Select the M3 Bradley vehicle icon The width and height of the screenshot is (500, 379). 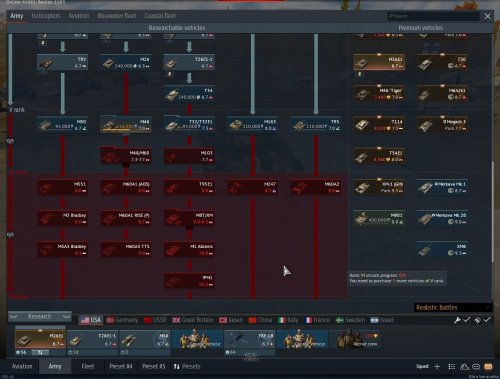coord(62,218)
